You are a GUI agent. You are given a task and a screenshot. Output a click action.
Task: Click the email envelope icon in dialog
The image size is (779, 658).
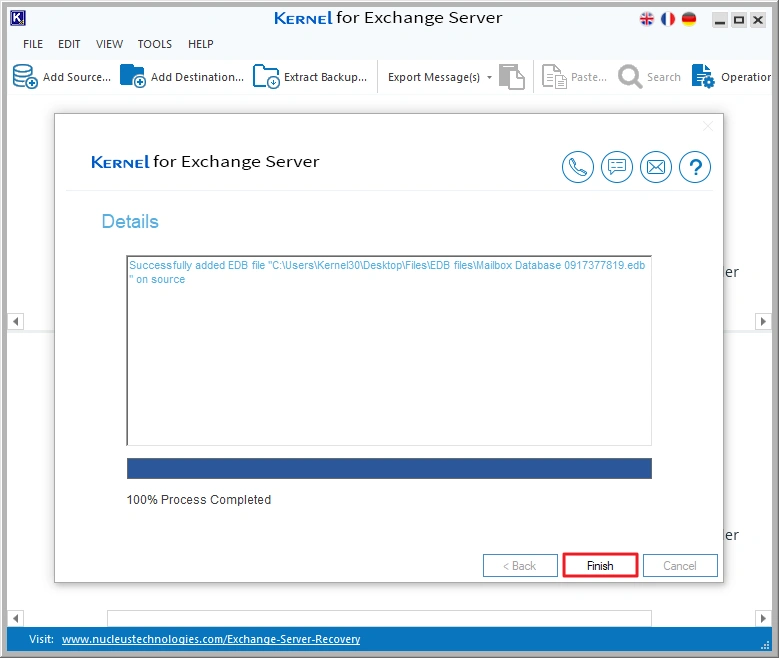click(x=656, y=167)
